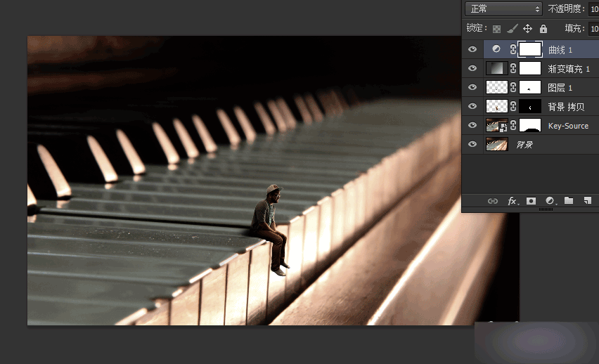Select the Key-Source layer name
599x364 pixels.
point(568,126)
